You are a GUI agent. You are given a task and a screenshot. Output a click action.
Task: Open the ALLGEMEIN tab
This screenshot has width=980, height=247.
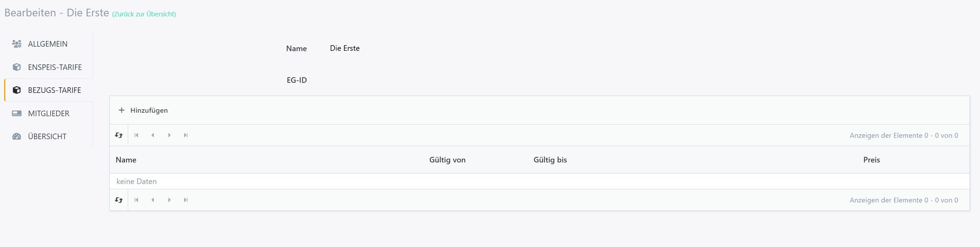coord(48,44)
